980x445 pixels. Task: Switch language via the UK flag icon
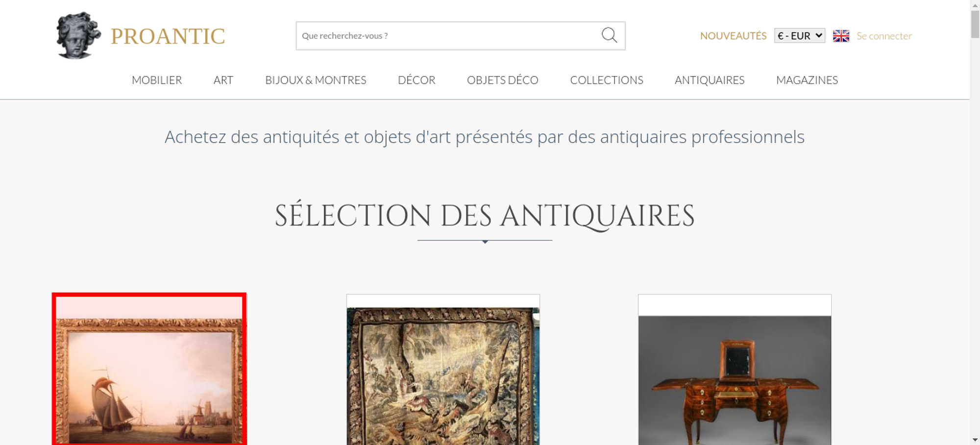click(841, 36)
